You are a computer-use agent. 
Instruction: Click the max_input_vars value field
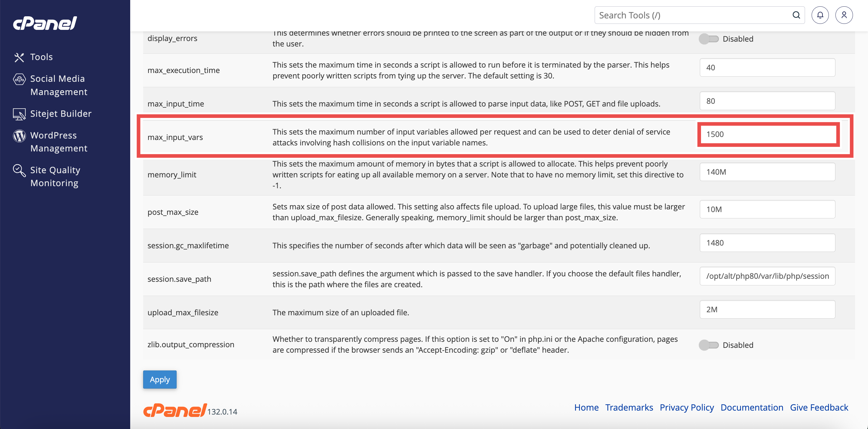(768, 135)
